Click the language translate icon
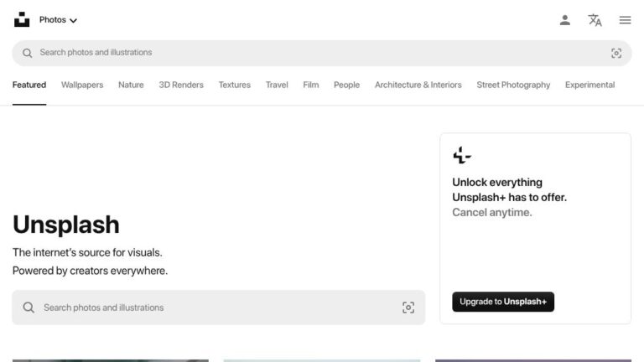 click(x=595, y=20)
